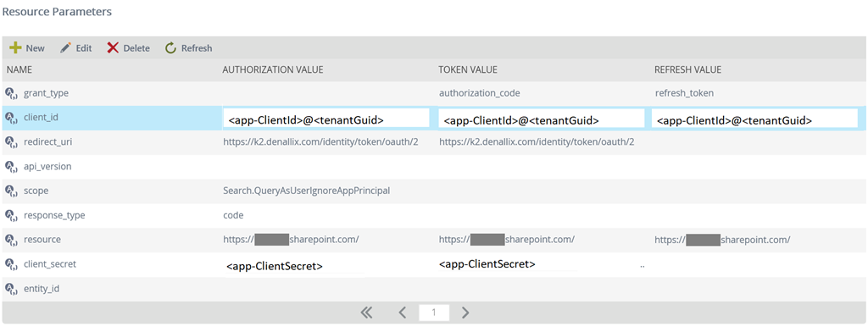
Task: Select the resource row icon
Action: [12, 240]
